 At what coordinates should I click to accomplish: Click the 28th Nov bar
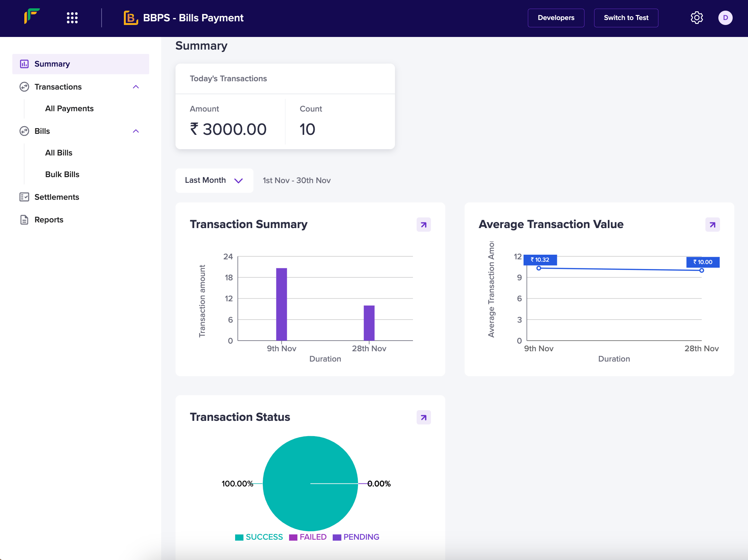(x=369, y=323)
